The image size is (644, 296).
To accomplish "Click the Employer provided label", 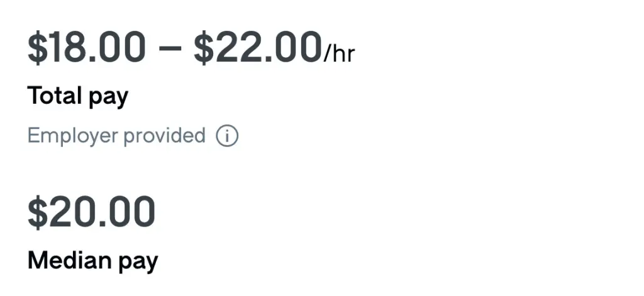I will [x=116, y=136].
